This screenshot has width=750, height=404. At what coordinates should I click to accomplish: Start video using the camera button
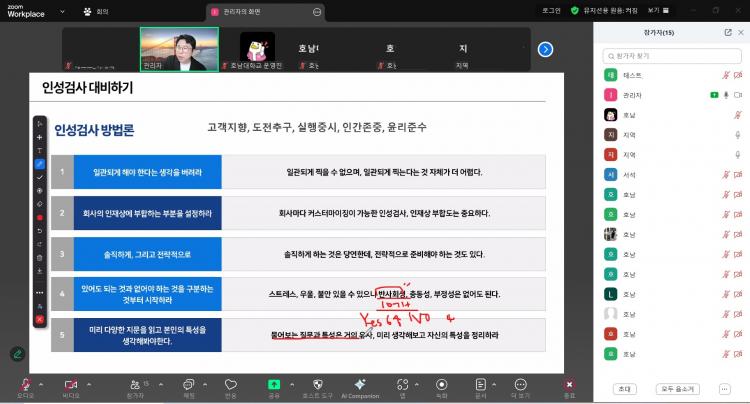point(71,387)
